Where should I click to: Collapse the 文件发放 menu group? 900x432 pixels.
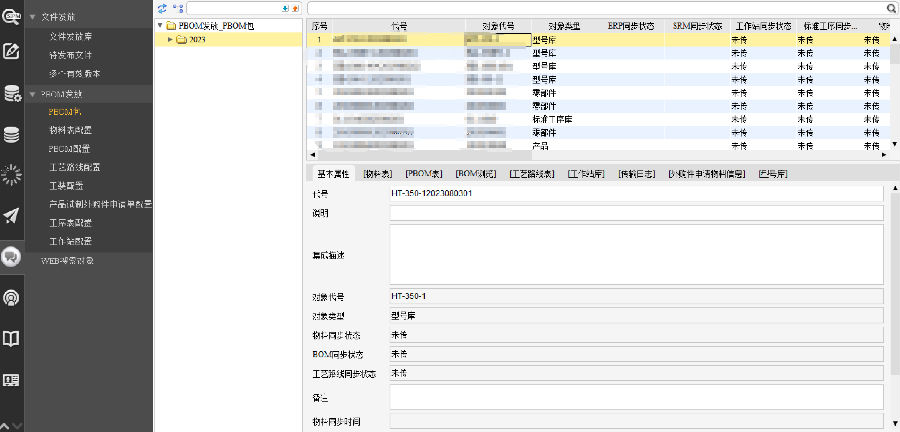pyautogui.click(x=32, y=18)
